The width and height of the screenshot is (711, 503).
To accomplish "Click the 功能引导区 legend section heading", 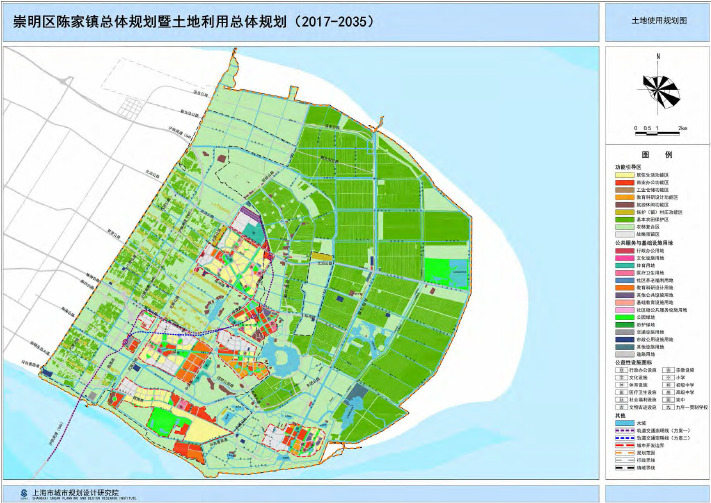I will pyautogui.click(x=628, y=167).
